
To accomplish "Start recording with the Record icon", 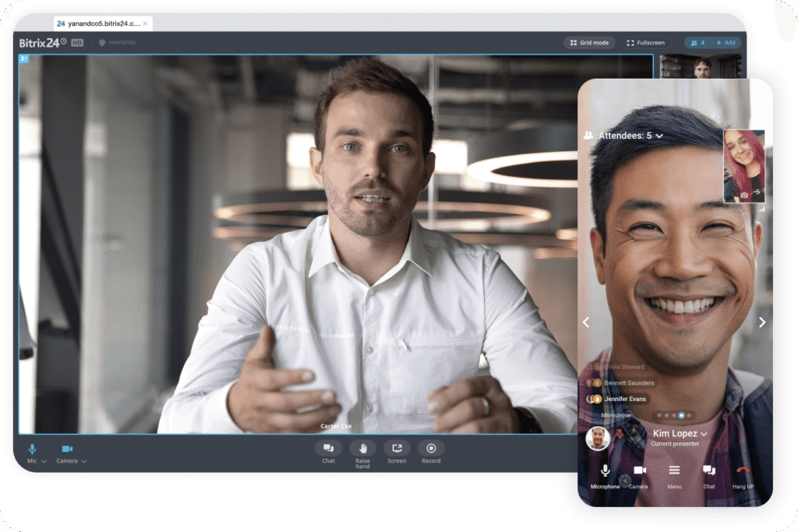I will [431, 448].
